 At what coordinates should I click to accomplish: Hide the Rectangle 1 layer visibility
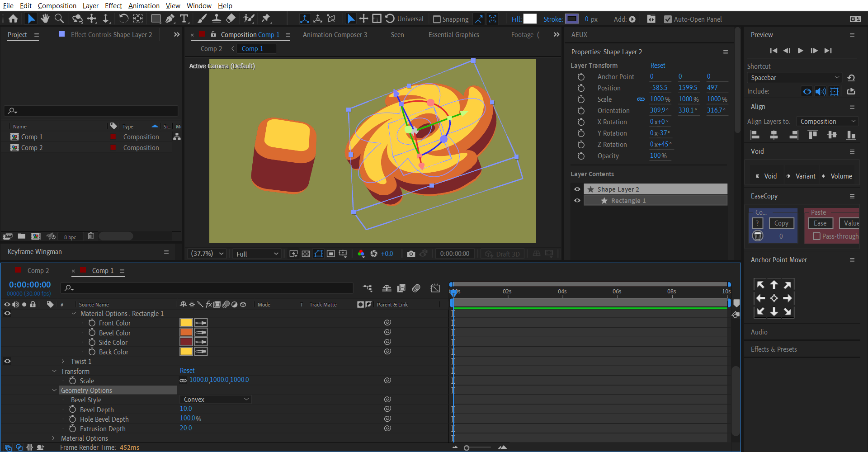pyautogui.click(x=577, y=201)
